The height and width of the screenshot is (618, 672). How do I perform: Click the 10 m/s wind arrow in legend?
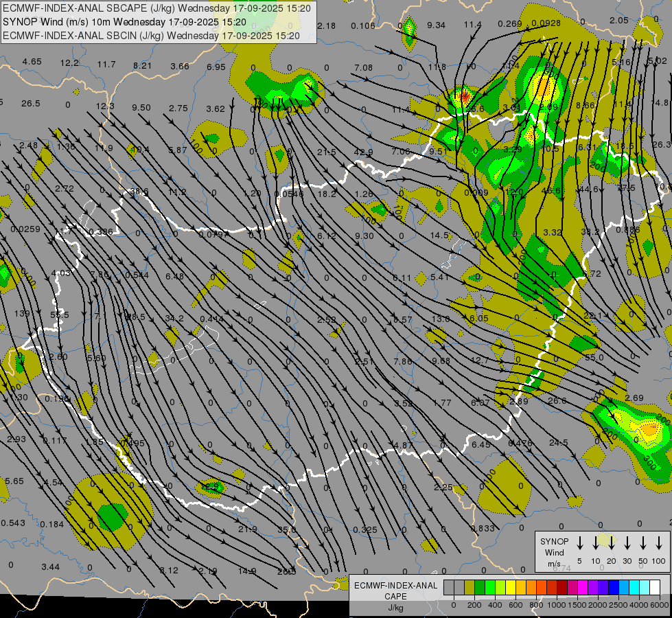[x=595, y=543]
